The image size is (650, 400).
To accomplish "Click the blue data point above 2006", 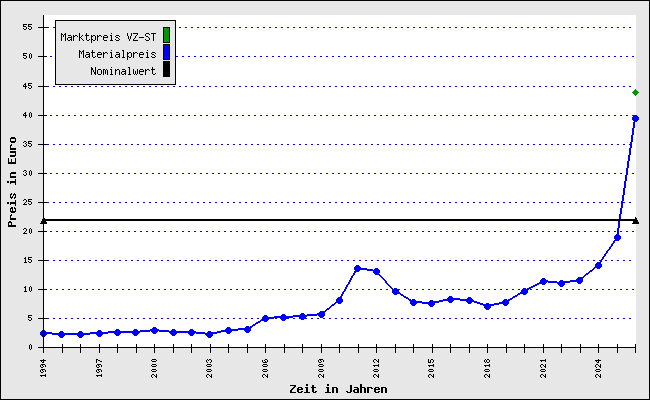I will 265,318.
